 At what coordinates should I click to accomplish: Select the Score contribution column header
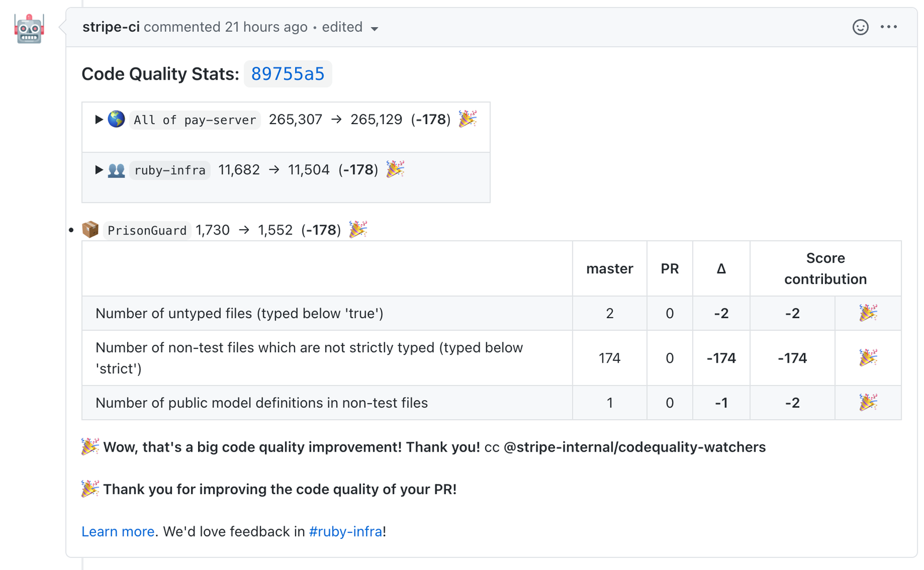pos(825,268)
